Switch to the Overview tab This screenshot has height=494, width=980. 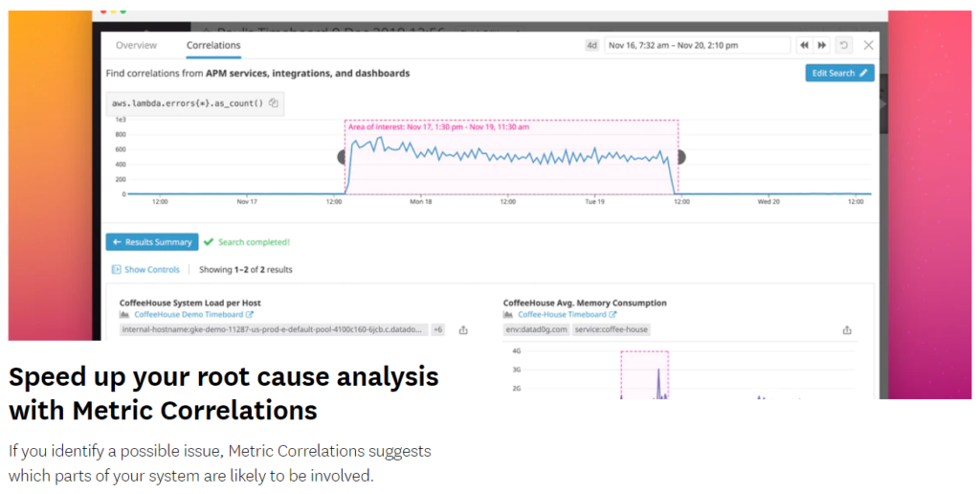click(136, 45)
